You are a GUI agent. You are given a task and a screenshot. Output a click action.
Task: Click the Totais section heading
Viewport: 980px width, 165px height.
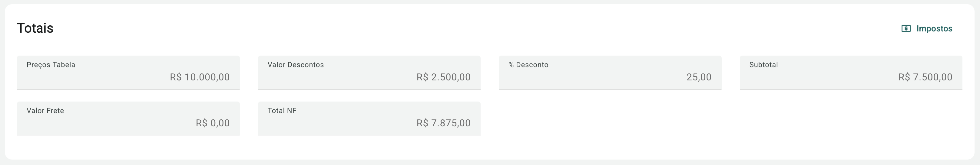[x=35, y=28]
